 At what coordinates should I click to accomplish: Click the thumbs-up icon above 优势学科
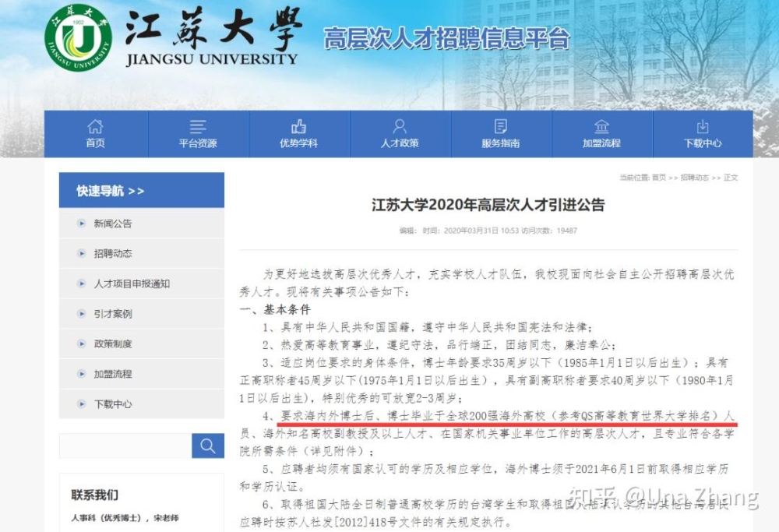point(298,126)
